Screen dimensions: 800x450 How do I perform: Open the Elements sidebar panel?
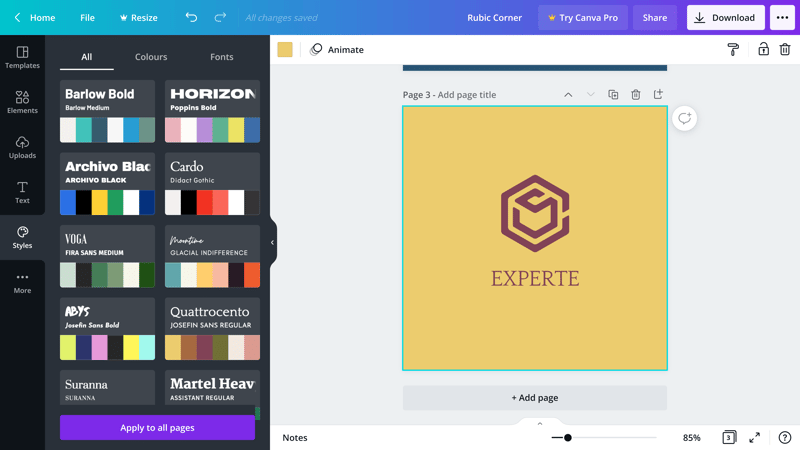pos(22,101)
